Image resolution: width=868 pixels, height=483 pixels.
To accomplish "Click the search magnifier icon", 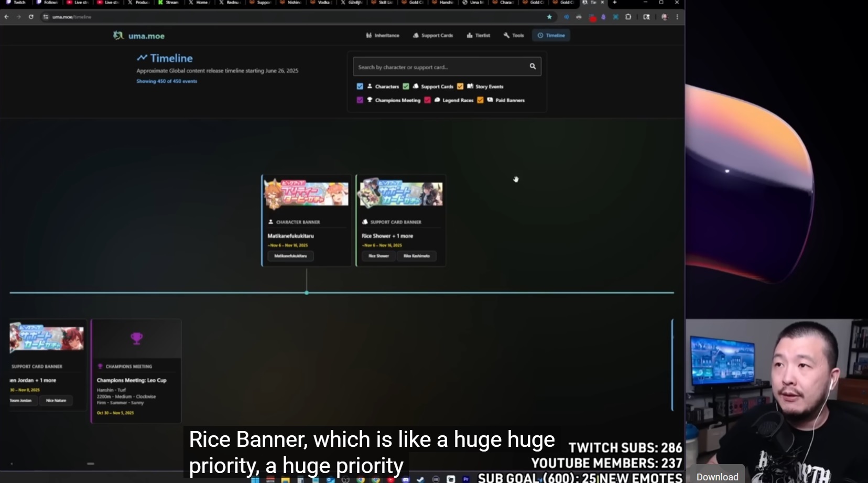I will (x=533, y=67).
